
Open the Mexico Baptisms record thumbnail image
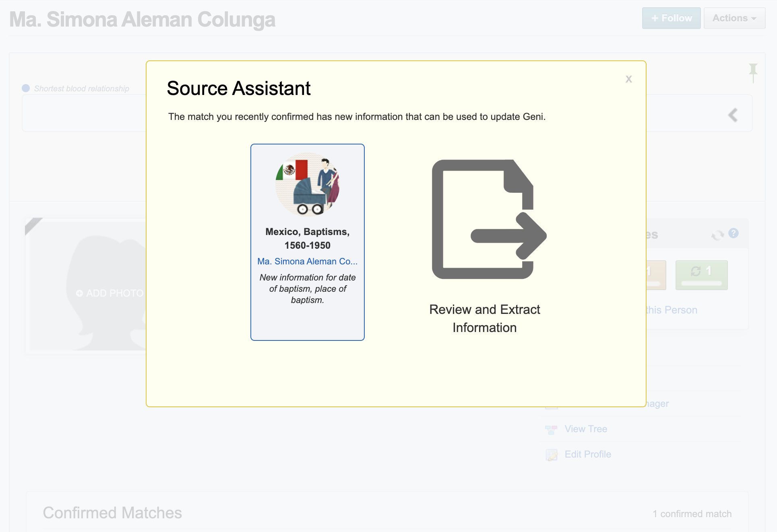(308, 184)
